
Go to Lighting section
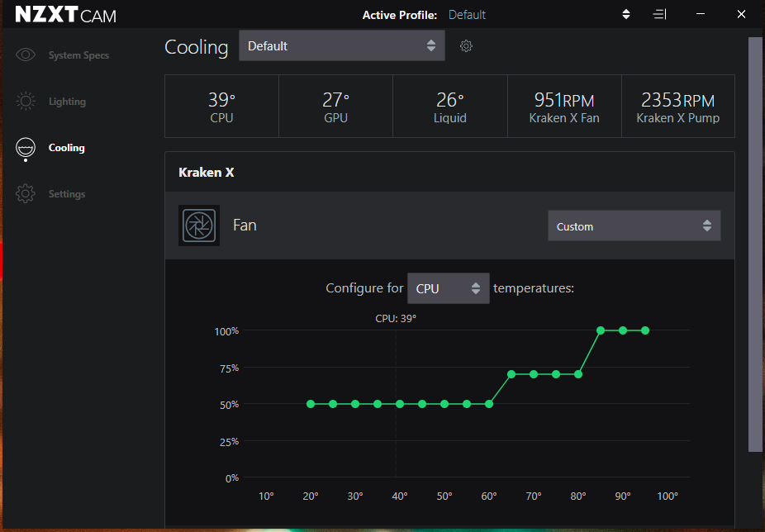tap(67, 102)
